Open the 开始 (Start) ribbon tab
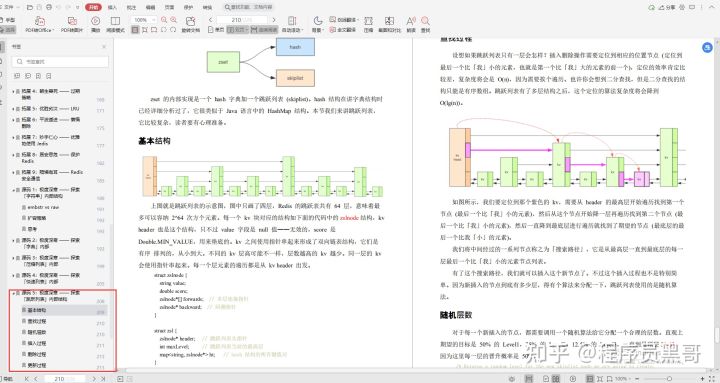Screen dimensions: 720x383 tap(93, 7)
